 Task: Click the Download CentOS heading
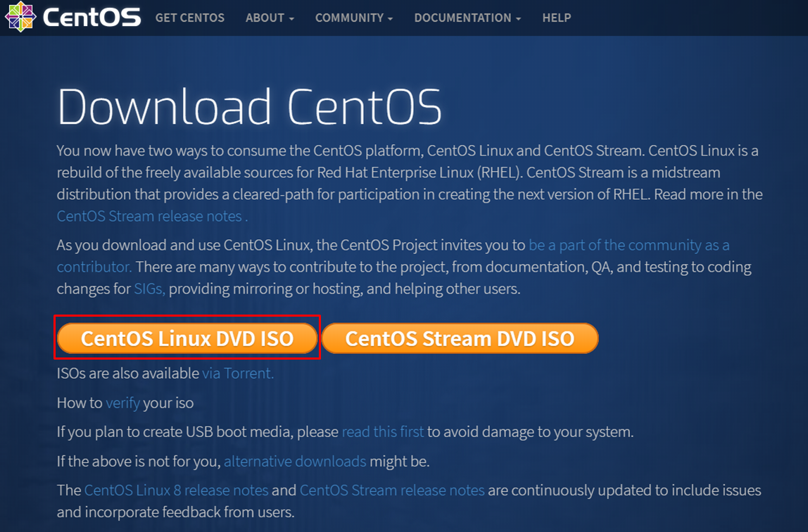[249, 107]
